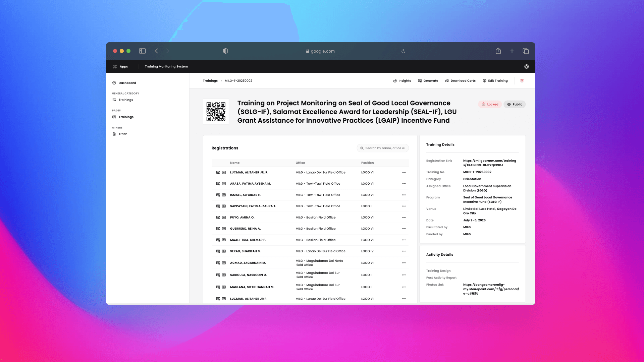Screen dimensions: 644x362
Task: Open the Apps launcher
Action: 120,67
